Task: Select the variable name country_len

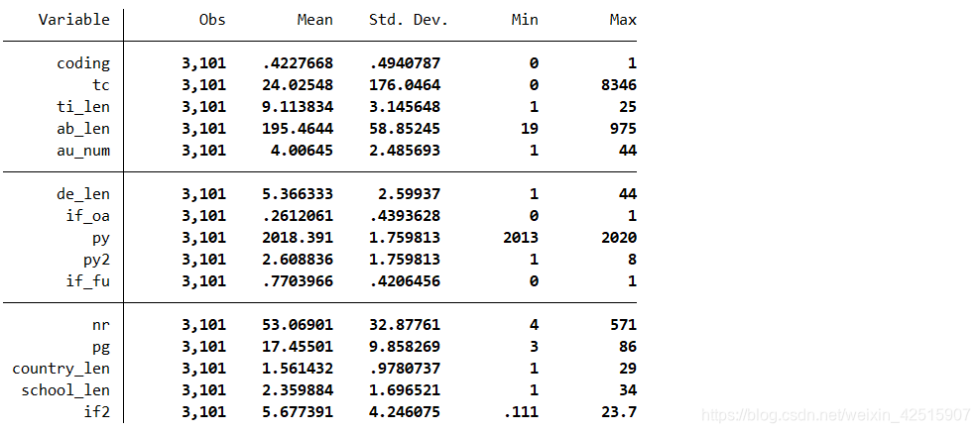Action: point(61,369)
